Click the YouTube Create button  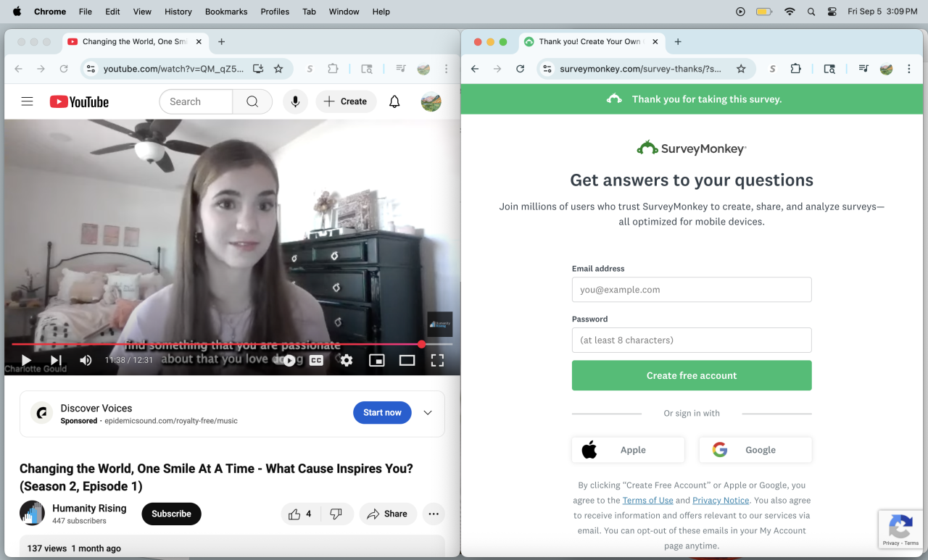[x=346, y=102]
